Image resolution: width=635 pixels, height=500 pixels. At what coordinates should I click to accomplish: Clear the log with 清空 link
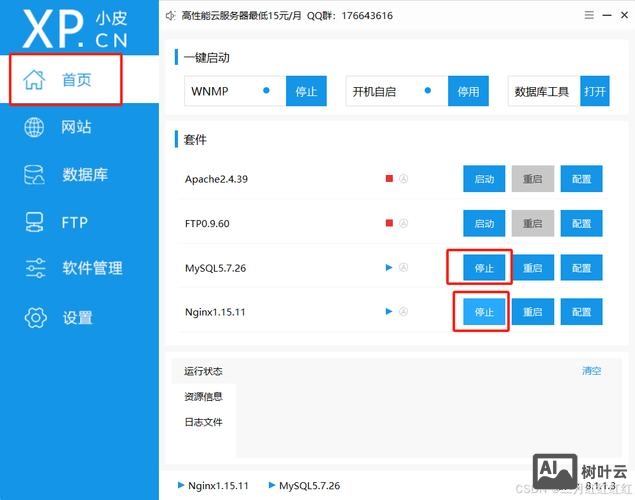point(592,371)
